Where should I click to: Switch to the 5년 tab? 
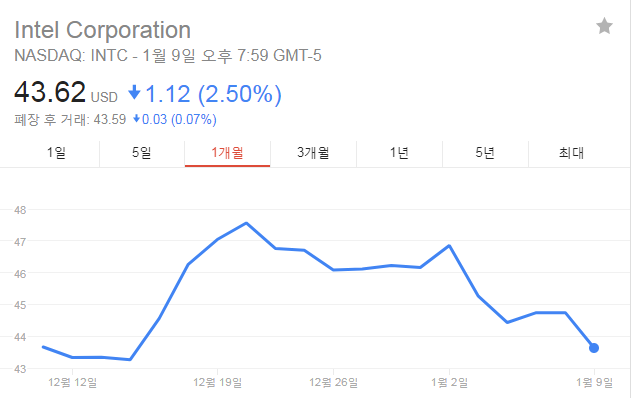pyautogui.click(x=485, y=153)
